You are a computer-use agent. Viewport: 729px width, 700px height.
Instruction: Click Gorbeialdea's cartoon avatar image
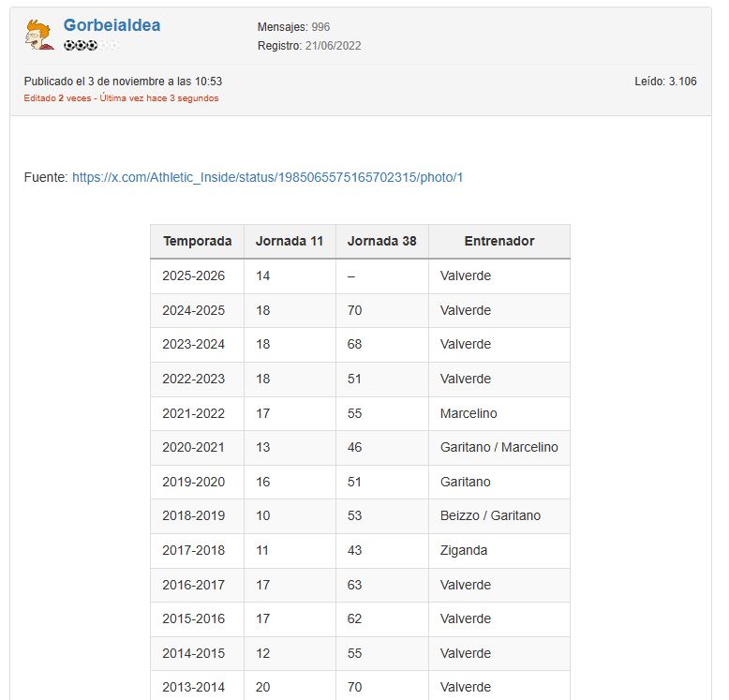(x=38, y=36)
